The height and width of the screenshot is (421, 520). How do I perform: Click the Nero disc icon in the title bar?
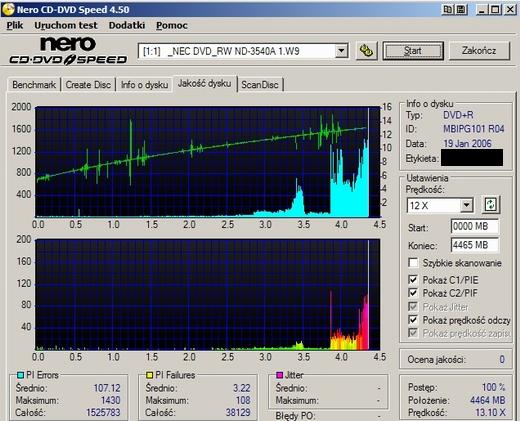pos(8,9)
